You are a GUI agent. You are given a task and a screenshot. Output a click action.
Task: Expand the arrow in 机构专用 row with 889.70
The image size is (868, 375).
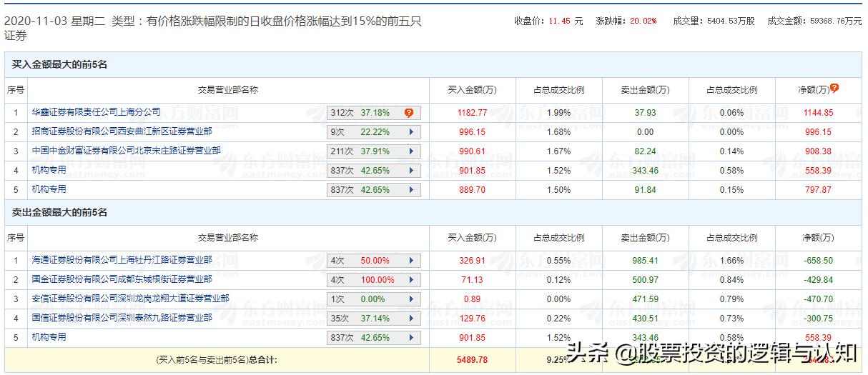pyautogui.click(x=411, y=190)
